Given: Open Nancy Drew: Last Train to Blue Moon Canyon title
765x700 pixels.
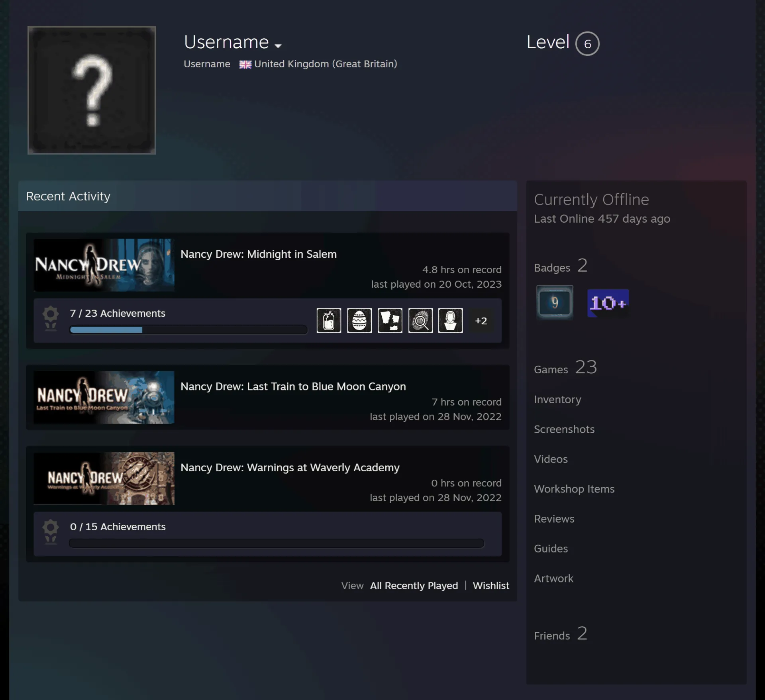Looking at the screenshot, I should 293,386.
